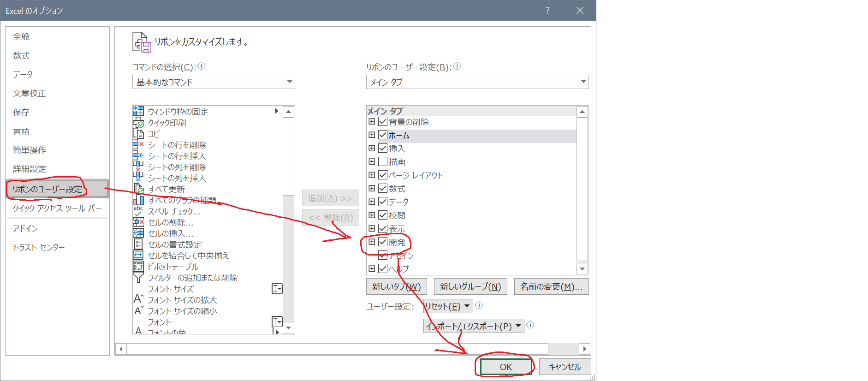This screenshot has height=381, width=868.
Task: Enable the 描画 tab checkbox
Action: coord(382,162)
